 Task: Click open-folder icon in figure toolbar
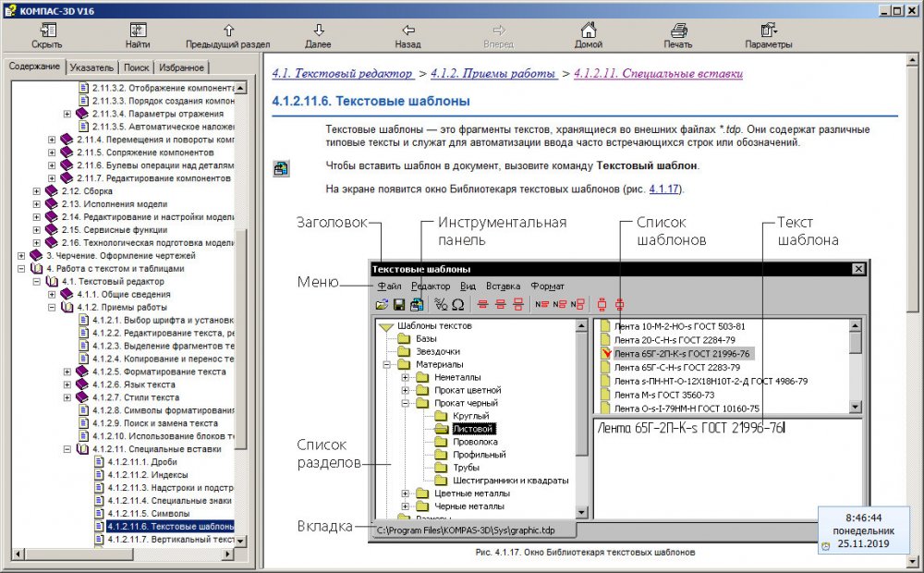point(382,304)
